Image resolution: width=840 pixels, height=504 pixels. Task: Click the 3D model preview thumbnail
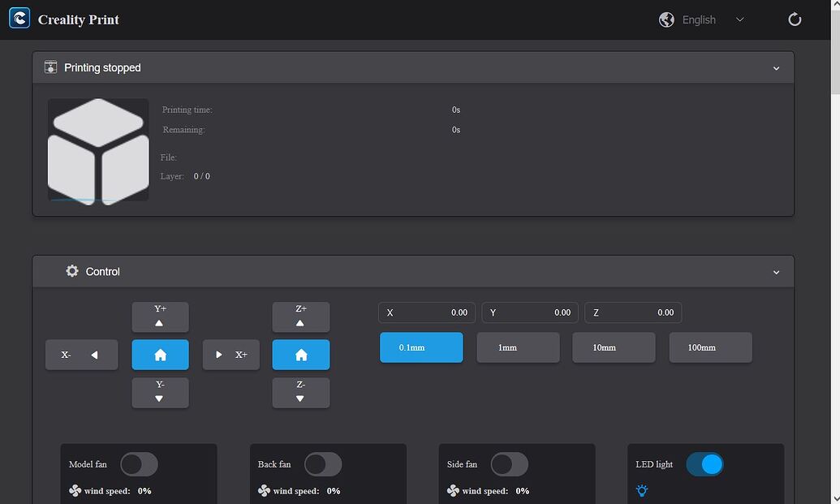(98, 150)
